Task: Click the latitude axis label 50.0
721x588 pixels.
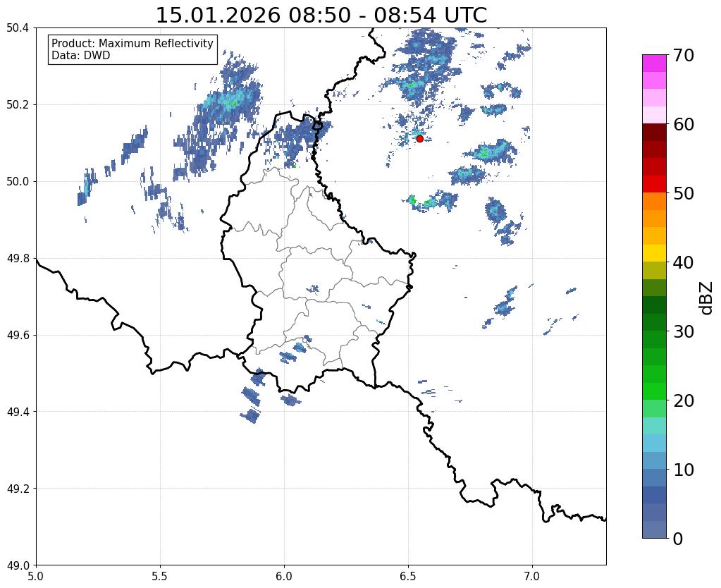Action: [x=18, y=182]
